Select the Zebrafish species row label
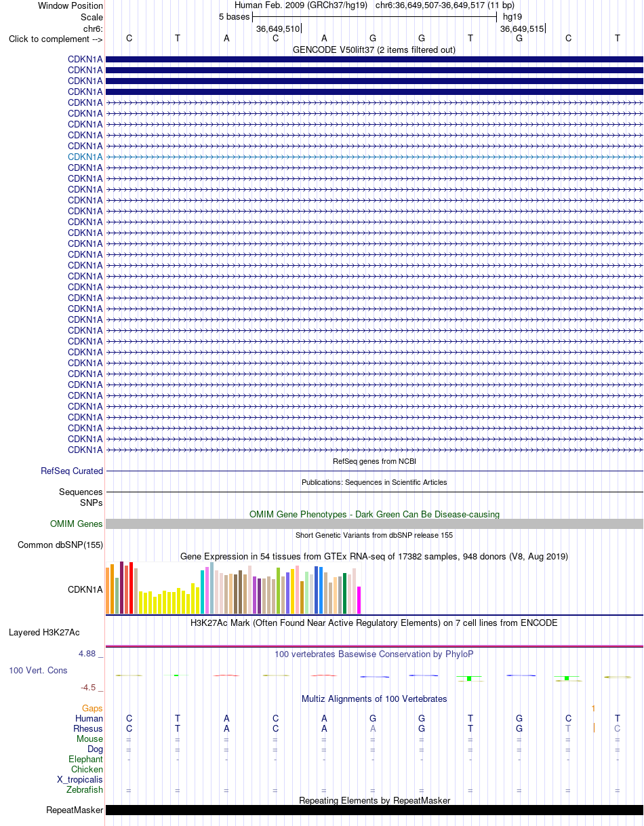This screenshot has height=826, width=644. point(85,789)
